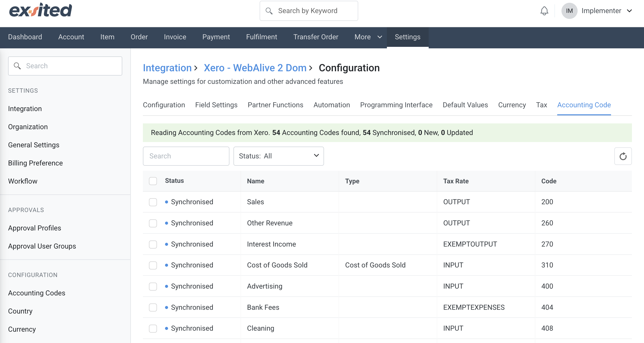Click the Status column header
The image size is (644, 343).
(174, 181)
